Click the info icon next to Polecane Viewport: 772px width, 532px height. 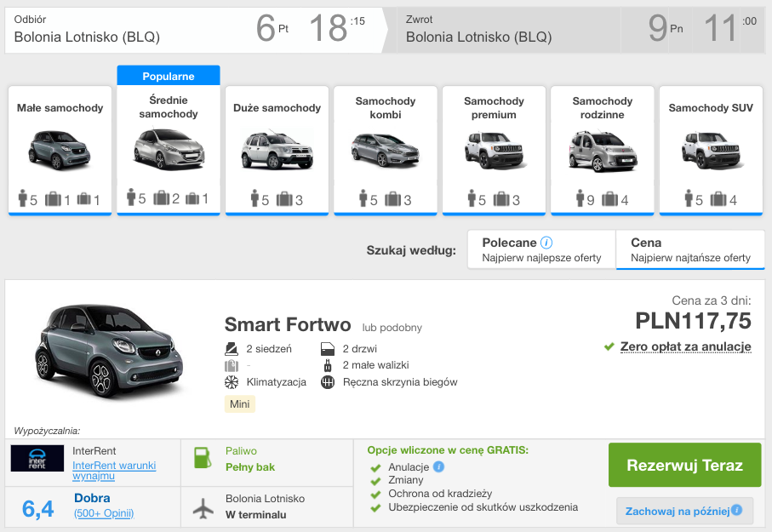pyautogui.click(x=546, y=243)
